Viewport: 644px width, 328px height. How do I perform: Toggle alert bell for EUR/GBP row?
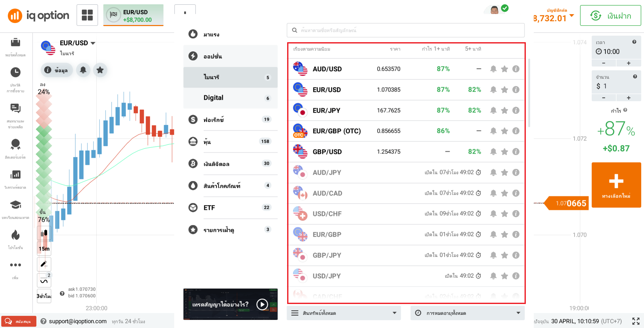[493, 235]
